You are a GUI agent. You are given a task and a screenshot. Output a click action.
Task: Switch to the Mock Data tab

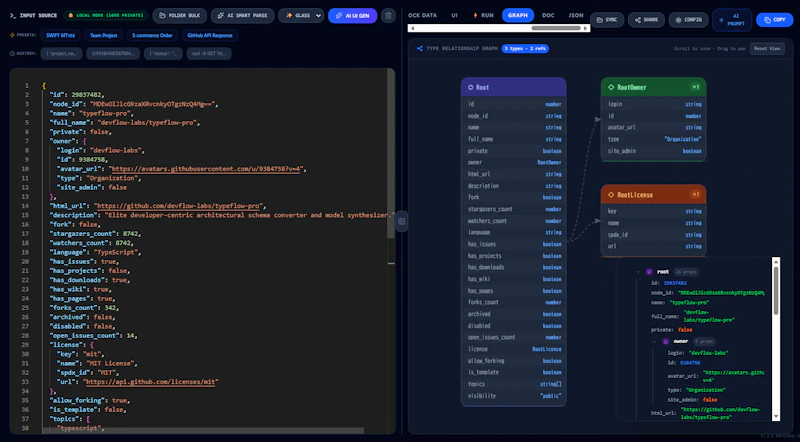tap(422, 15)
